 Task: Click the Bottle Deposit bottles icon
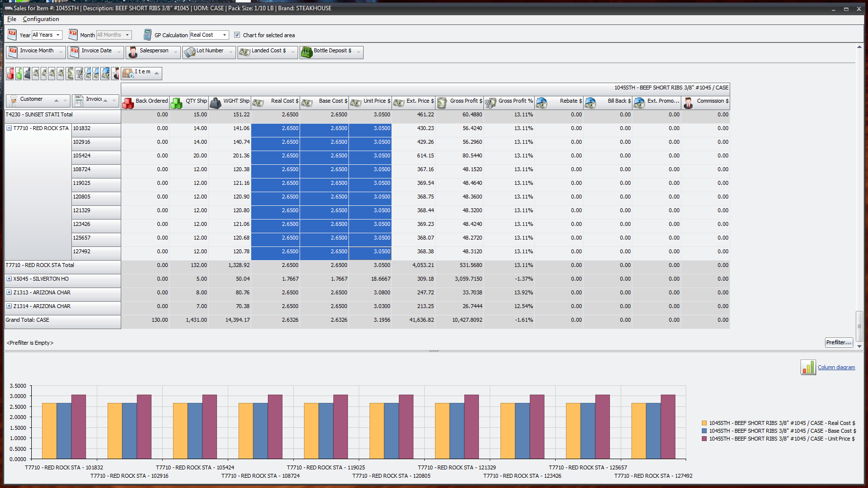[x=306, y=52]
